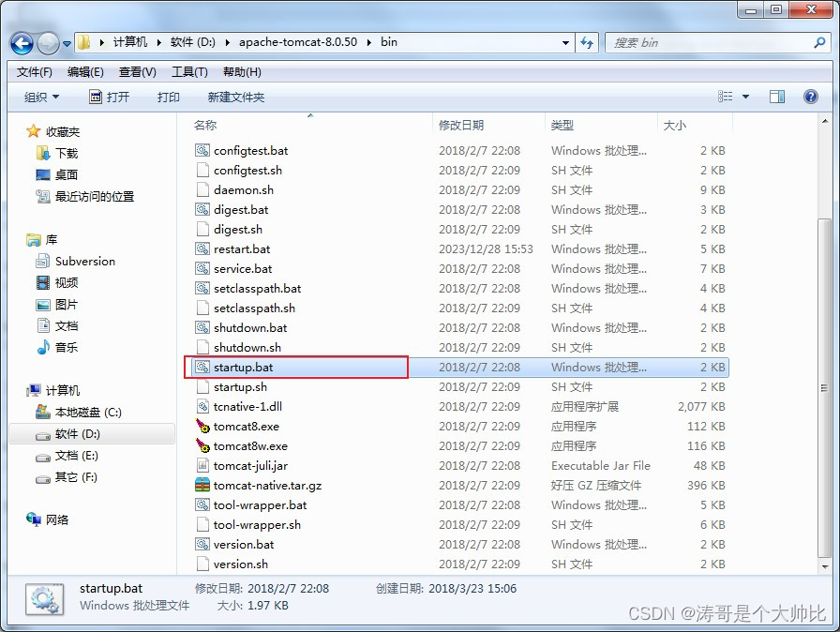The width and height of the screenshot is (840, 632).
Task: Click the digest.bat file icon
Action: click(x=202, y=209)
